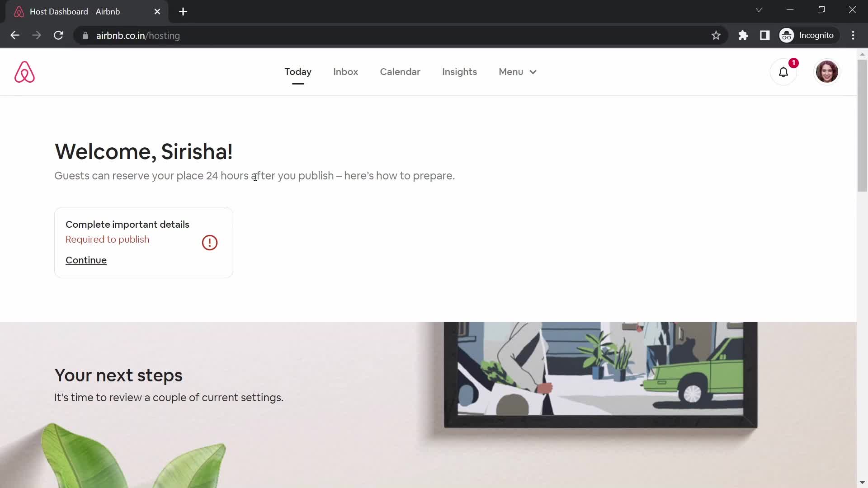The height and width of the screenshot is (488, 868).
Task: Select the Insights menu item
Action: point(459,72)
